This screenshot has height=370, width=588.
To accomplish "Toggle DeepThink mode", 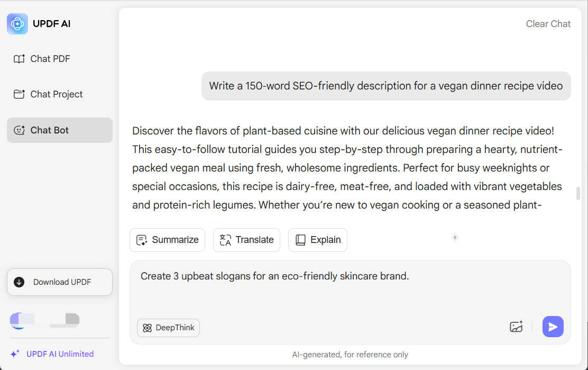I will 168,328.
